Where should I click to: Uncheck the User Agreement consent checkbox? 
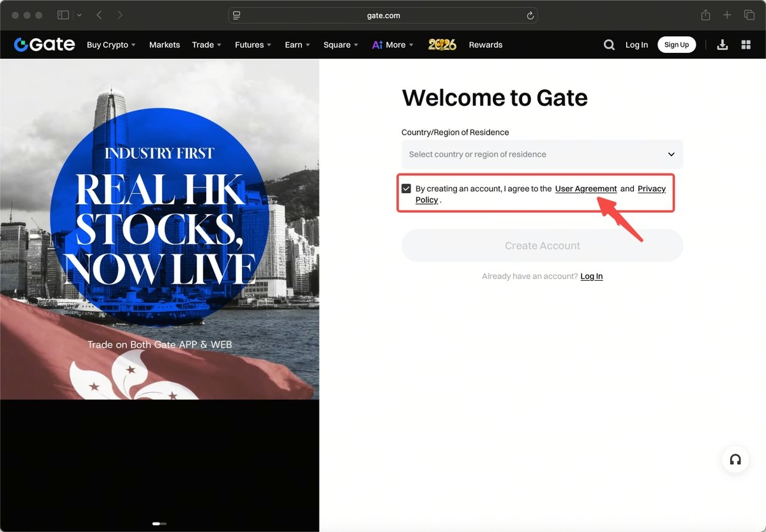(406, 189)
